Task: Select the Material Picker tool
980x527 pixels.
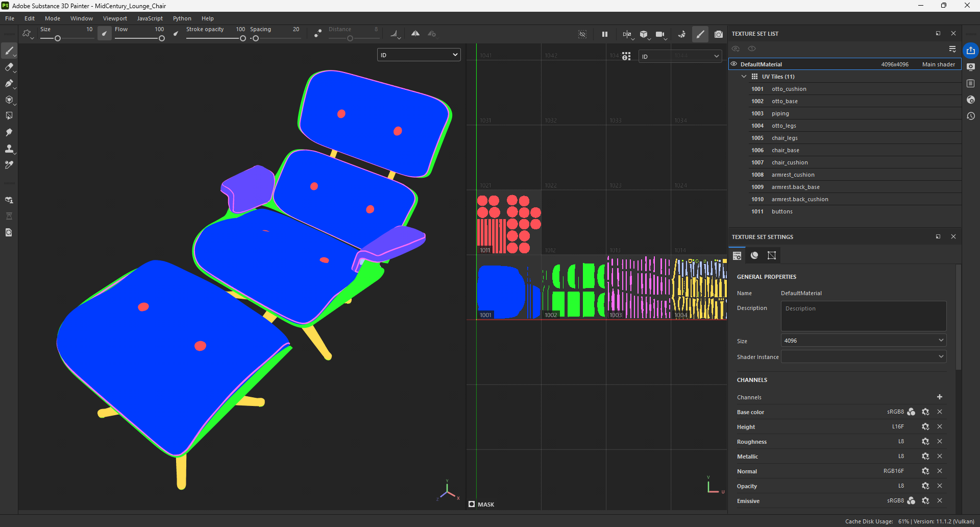Action: point(9,165)
